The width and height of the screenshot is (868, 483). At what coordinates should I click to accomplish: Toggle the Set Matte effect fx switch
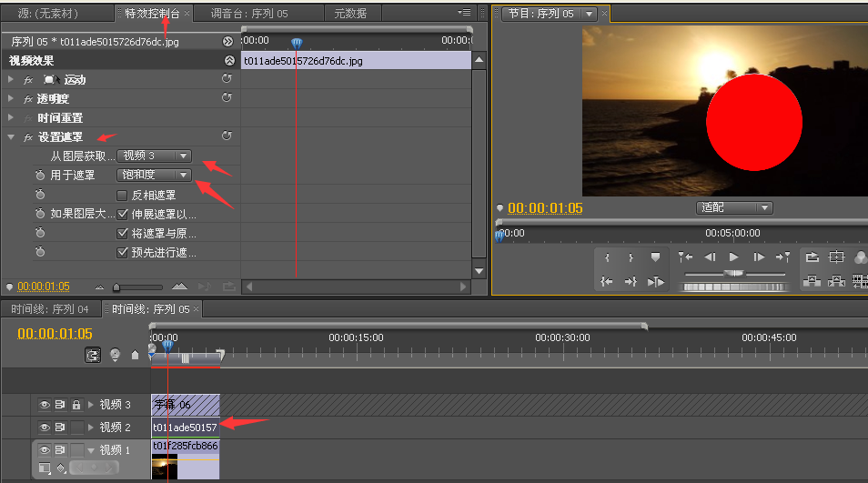tap(28, 137)
